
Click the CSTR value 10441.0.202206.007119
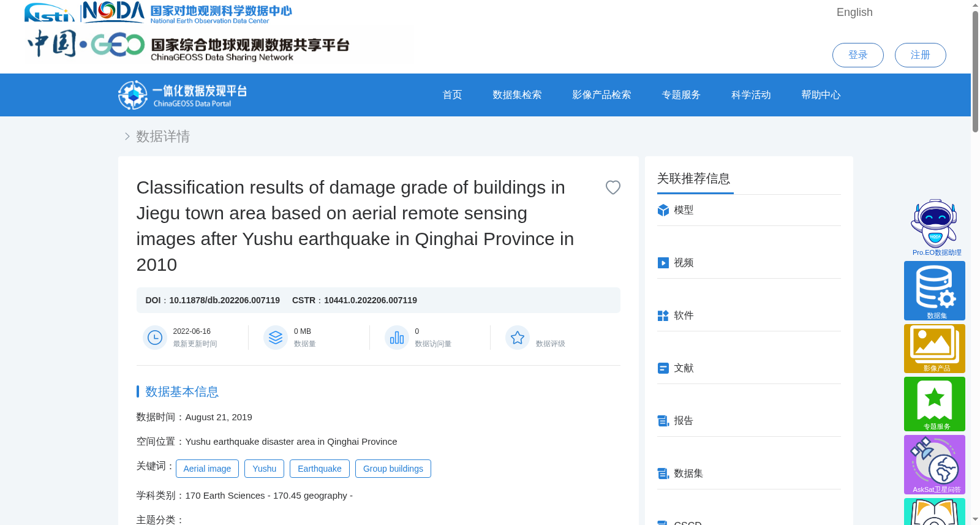371,300
